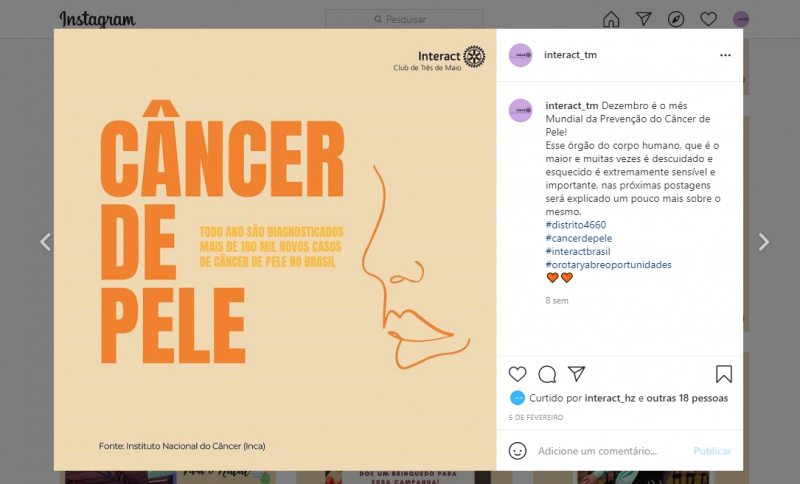Open profile avatar in top bar
This screenshot has height=484, width=800.
point(741,19)
